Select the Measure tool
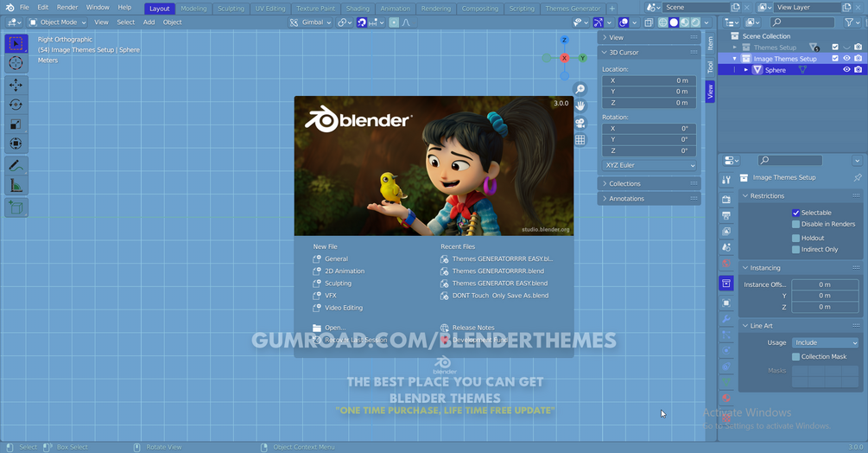 point(16,186)
